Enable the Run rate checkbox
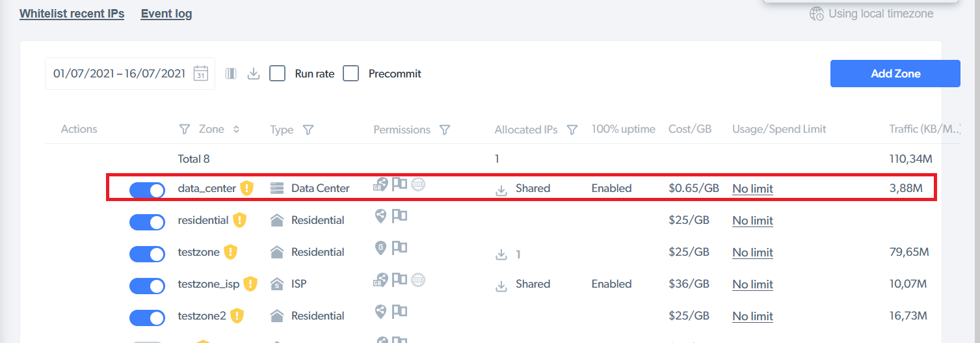 tap(278, 74)
